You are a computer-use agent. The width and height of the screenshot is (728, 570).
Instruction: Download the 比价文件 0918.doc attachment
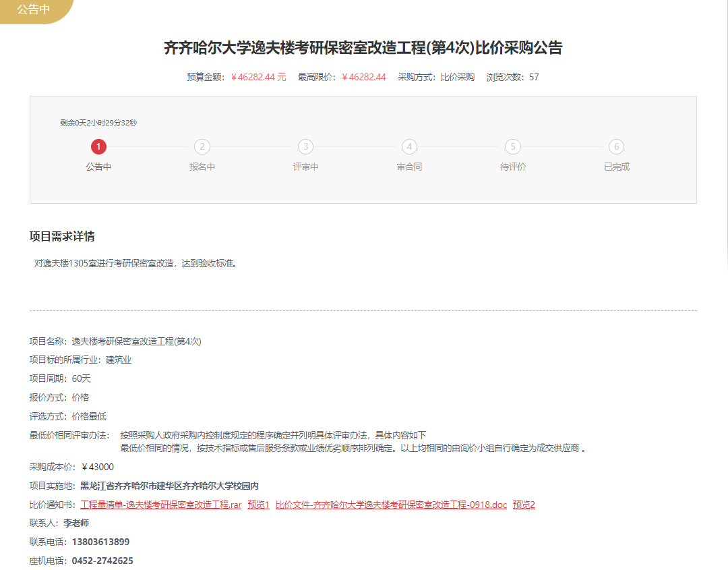click(391, 505)
